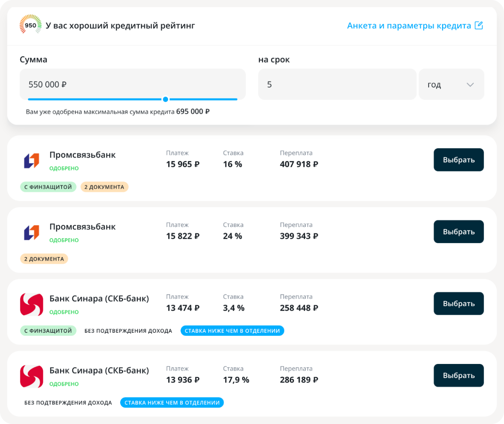Click the credit rating 950 gauge icon
This screenshot has width=504, height=424.
pyautogui.click(x=30, y=25)
